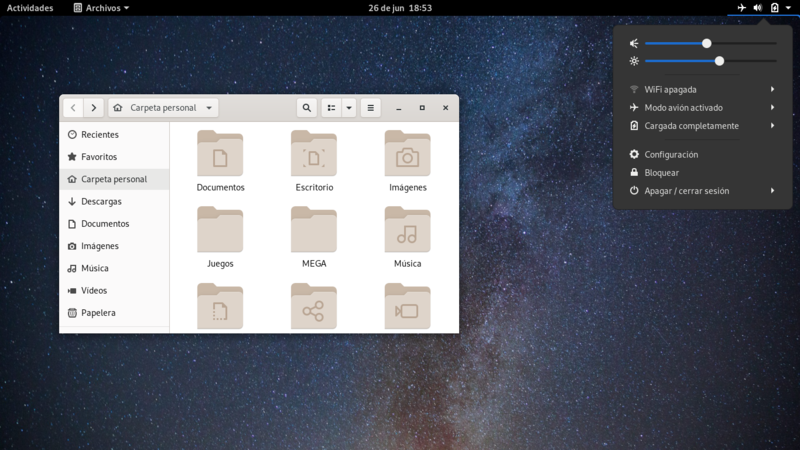Select the templates folder with dotted document icon
Viewport: 800px width, 450px height.
tap(220, 306)
